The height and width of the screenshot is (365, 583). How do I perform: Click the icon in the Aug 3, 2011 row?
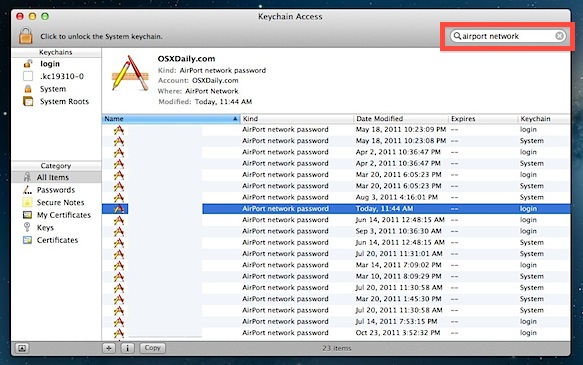(119, 197)
